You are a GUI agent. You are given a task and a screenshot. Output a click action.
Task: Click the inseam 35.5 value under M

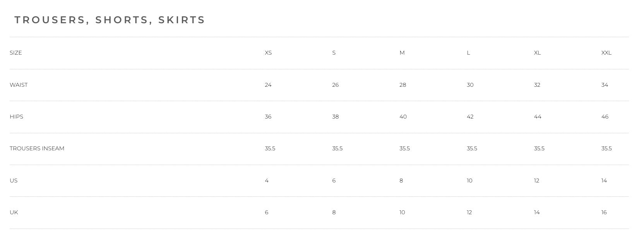click(404, 148)
